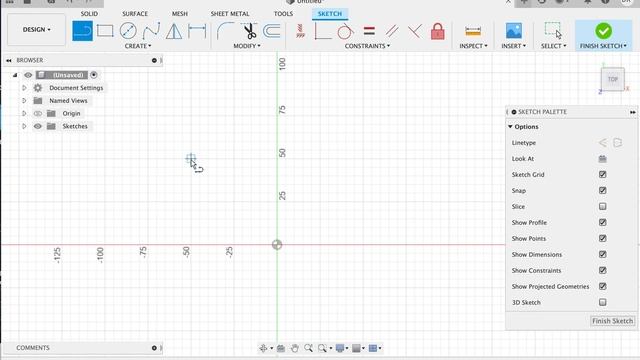This screenshot has width=640, height=360.
Task: Apply Equal constraint
Action: (369, 31)
